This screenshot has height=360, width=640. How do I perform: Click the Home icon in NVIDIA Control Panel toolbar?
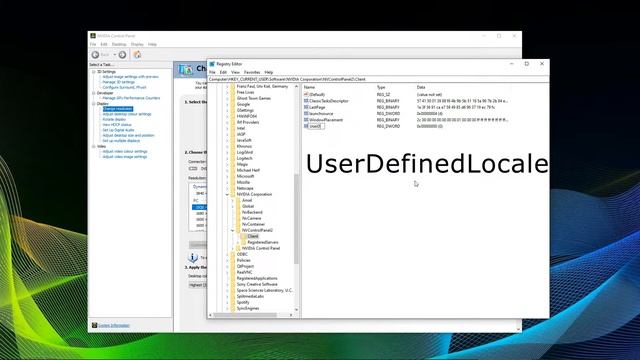click(138, 54)
